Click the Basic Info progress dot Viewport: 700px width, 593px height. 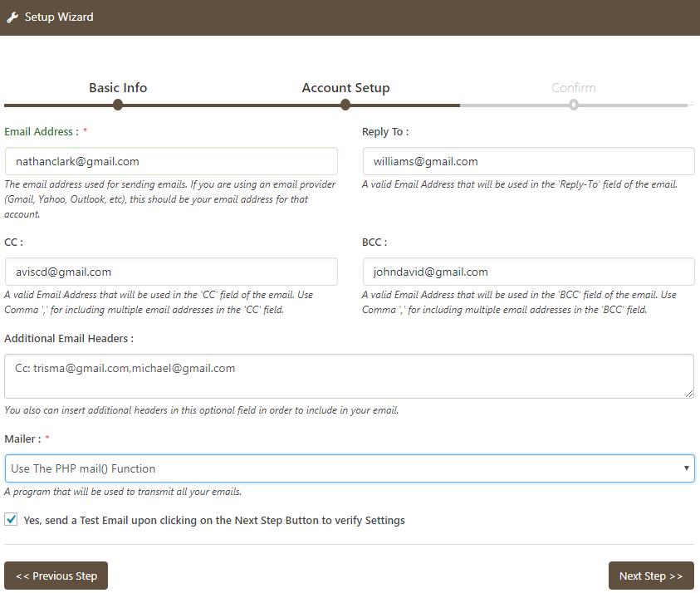118,105
